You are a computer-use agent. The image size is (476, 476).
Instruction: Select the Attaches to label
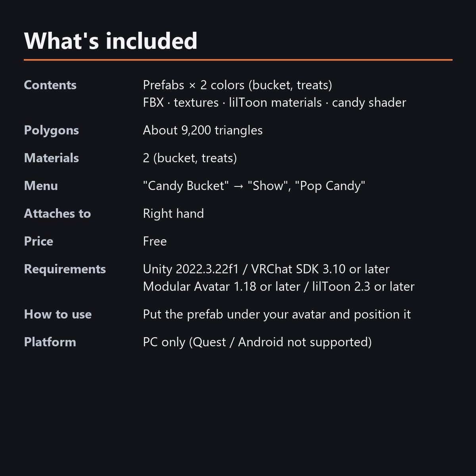click(x=58, y=213)
